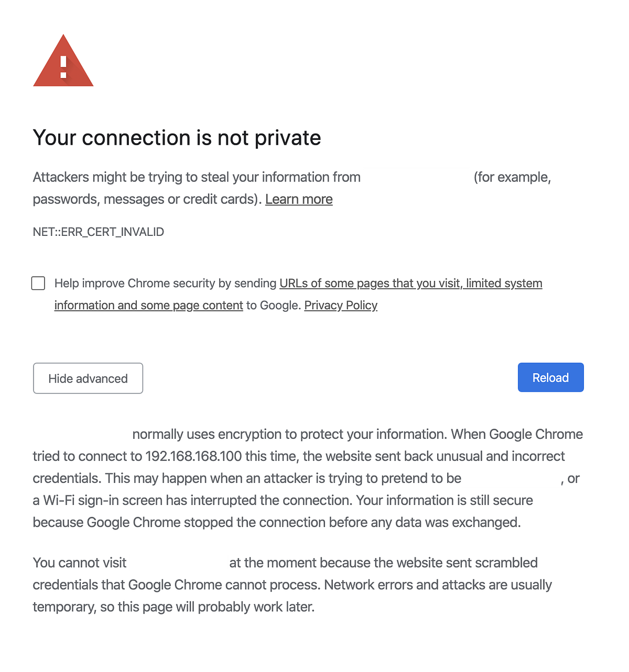Click the 'information and some page content' link text
The height and width of the screenshot is (672, 629).
[x=149, y=305]
